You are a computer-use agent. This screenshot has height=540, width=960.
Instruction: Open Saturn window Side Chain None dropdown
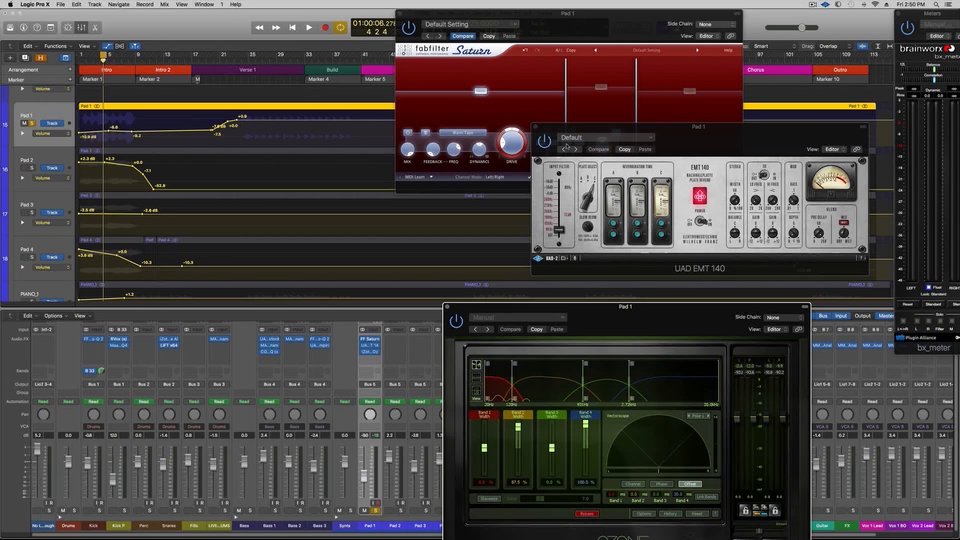(x=716, y=24)
